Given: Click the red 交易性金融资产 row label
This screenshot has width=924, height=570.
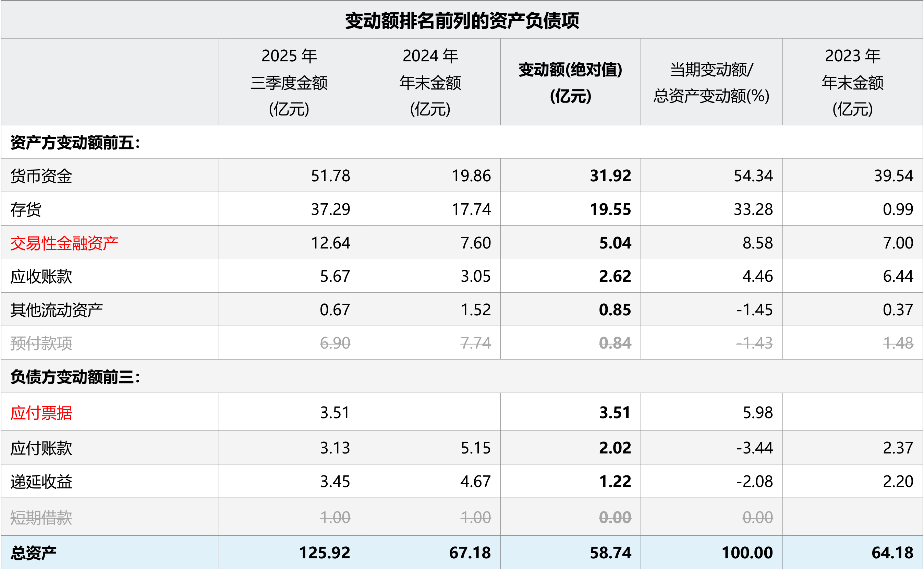Looking at the screenshot, I should pos(64,243).
